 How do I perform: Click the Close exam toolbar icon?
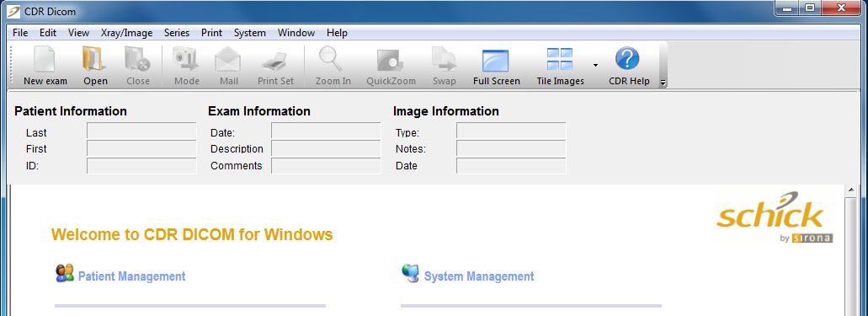click(137, 59)
